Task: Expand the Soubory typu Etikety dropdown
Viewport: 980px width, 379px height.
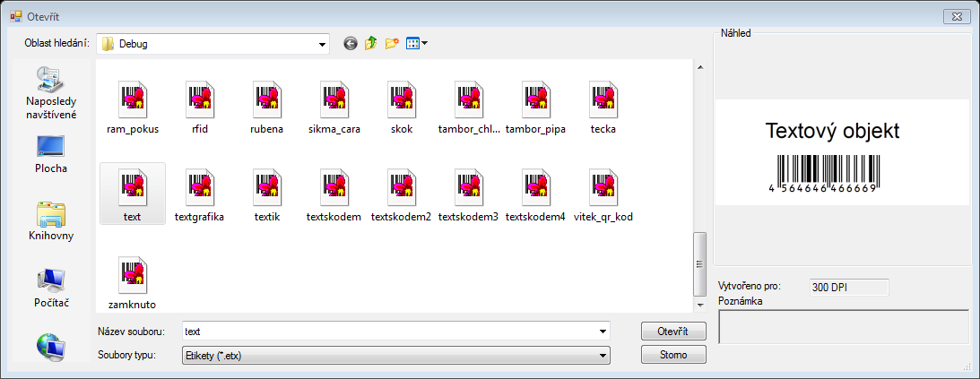Action: tap(603, 356)
